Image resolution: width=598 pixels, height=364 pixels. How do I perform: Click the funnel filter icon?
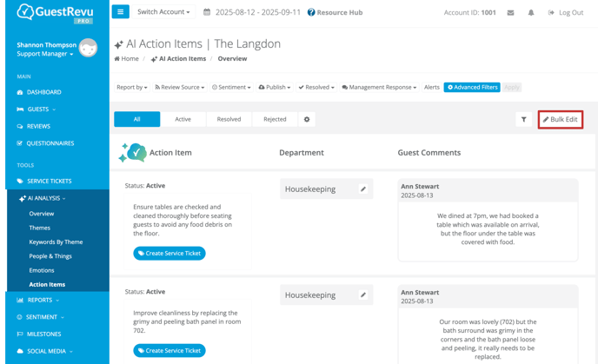pyautogui.click(x=523, y=119)
